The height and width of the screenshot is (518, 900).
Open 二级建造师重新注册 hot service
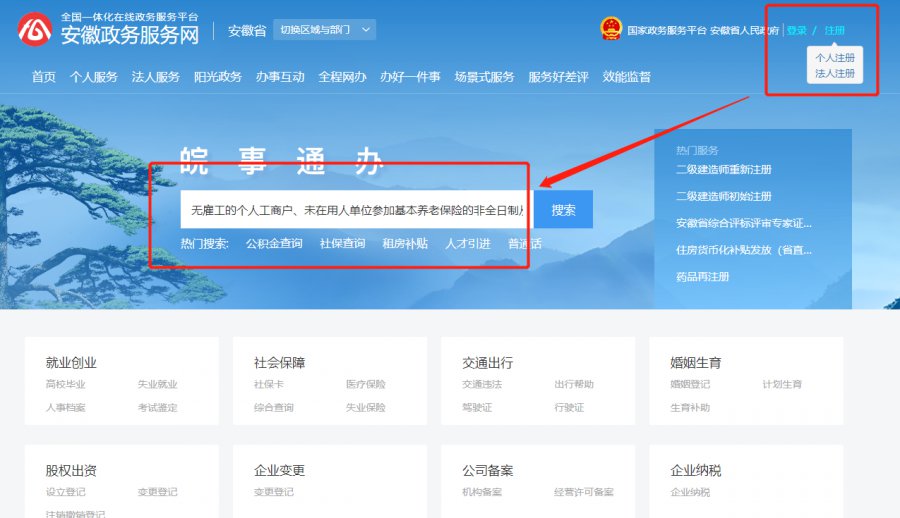click(724, 169)
